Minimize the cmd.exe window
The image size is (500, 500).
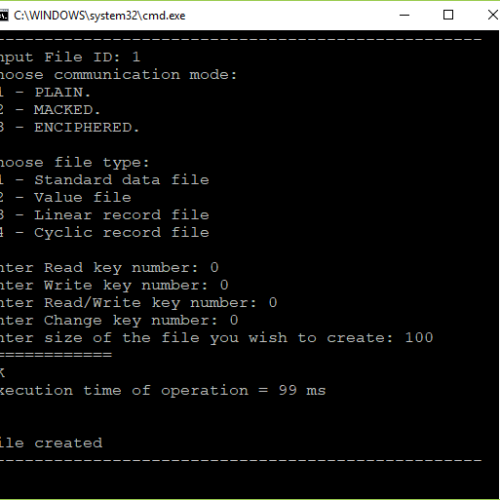click(x=404, y=15)
